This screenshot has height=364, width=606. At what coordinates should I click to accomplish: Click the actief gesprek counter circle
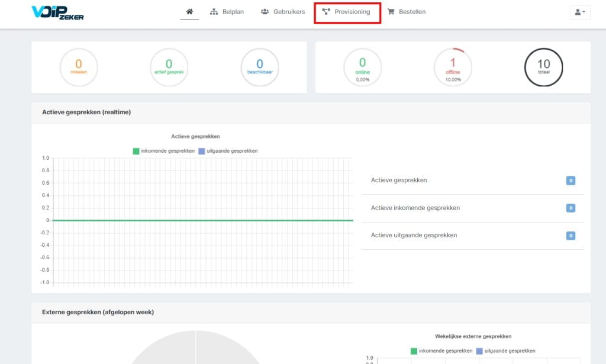click(169, 67)
